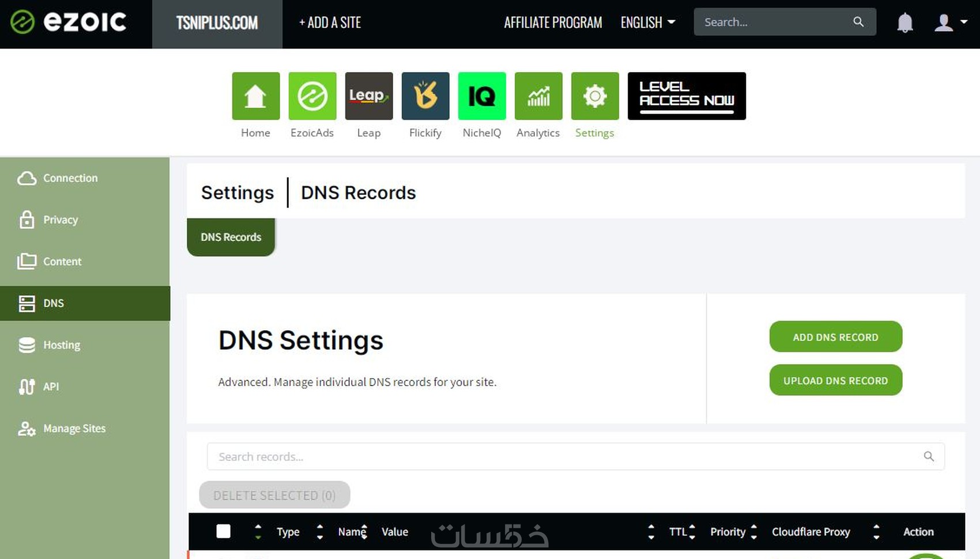Click the Level Access Now banner

[687, 96]
